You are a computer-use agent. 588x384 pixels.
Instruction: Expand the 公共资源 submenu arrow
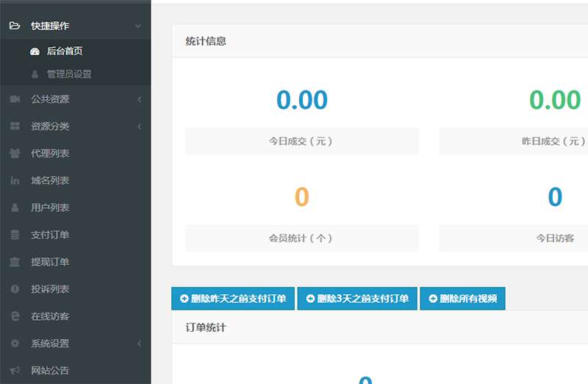(x=139, y=99)
